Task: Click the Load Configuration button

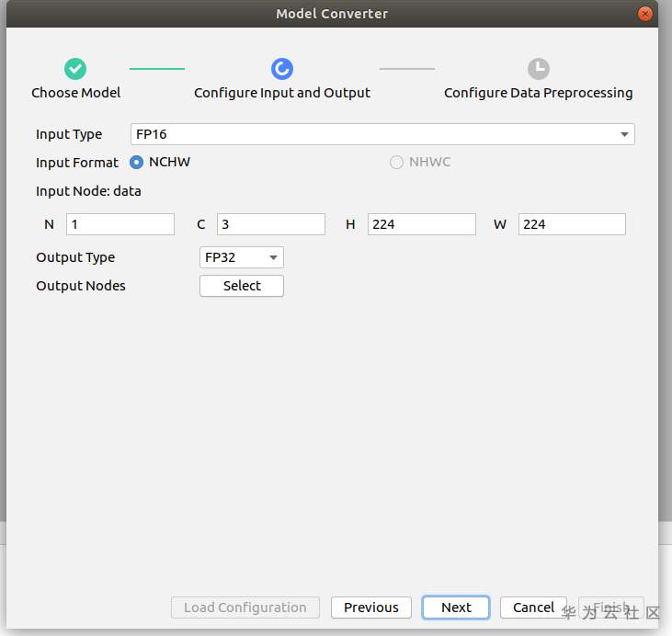Action: tap(245, 608)
